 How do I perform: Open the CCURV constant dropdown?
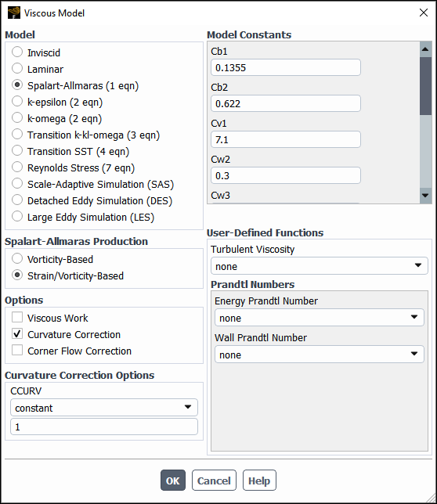(x=104, y=408)
